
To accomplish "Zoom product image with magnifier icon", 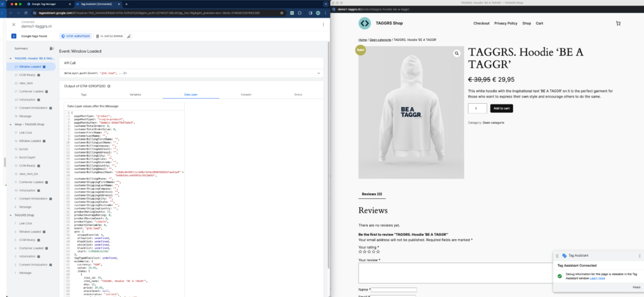I will pos(457,53).
